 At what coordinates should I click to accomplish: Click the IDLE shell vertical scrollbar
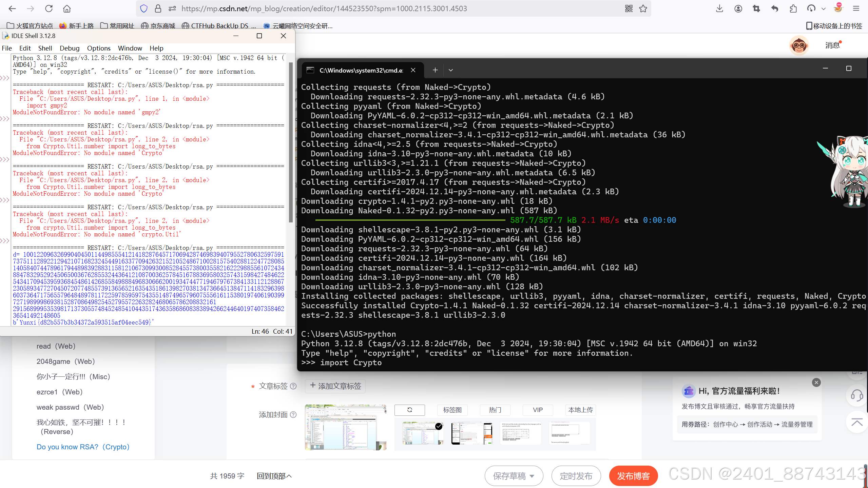click(291, 142)
